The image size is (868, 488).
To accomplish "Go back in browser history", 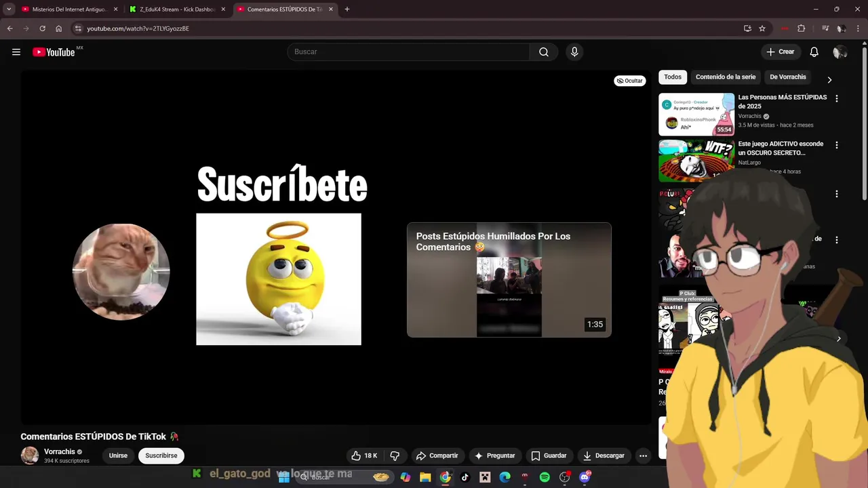I will 10,28.
